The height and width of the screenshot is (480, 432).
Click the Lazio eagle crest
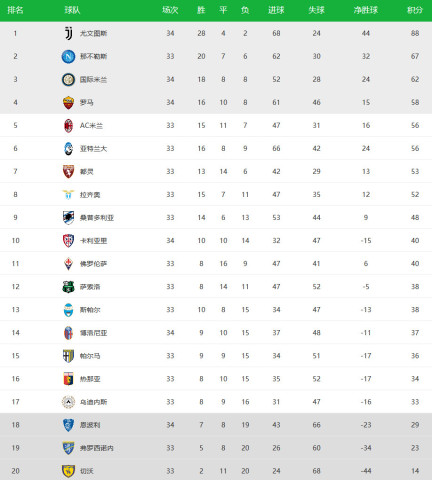(x=68, y=194)
